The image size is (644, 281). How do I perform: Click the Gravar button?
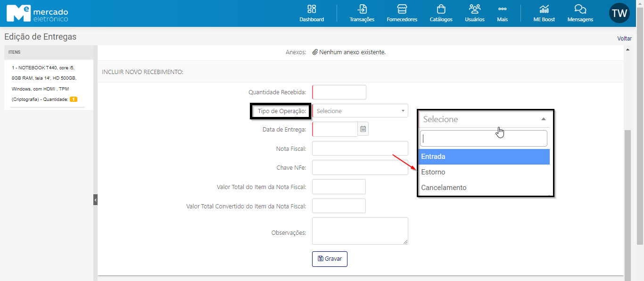tap(330, 259)
